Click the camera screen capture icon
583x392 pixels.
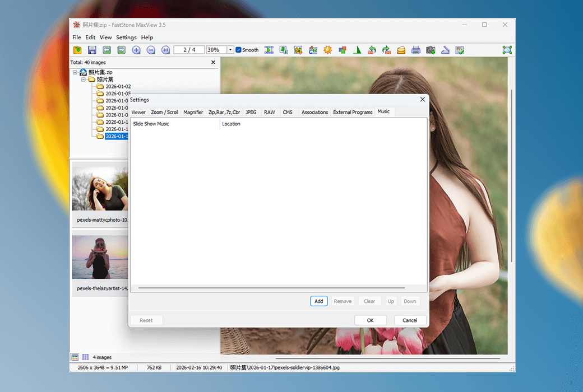coord(431,50)
